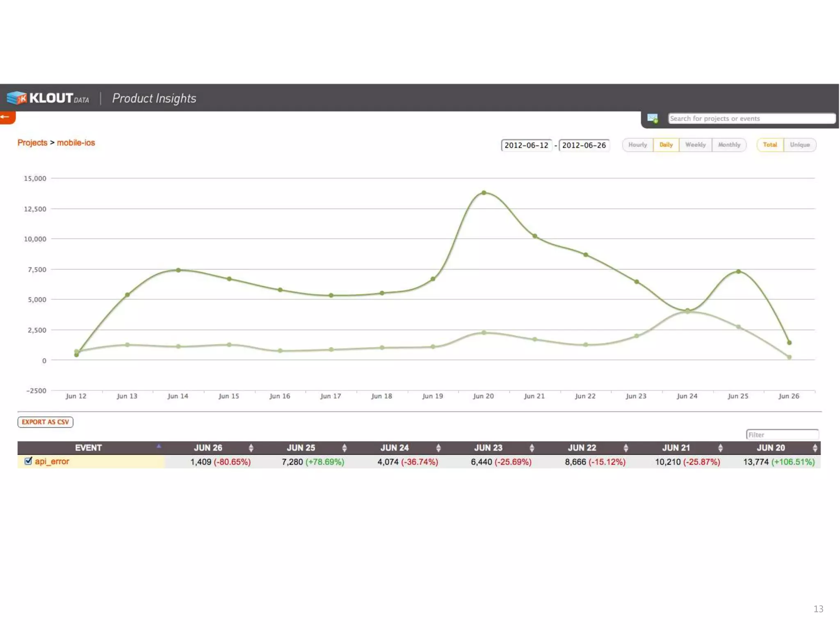
Task: Open the end date 2012-06-26 picker
Action: tap(584, 145)
